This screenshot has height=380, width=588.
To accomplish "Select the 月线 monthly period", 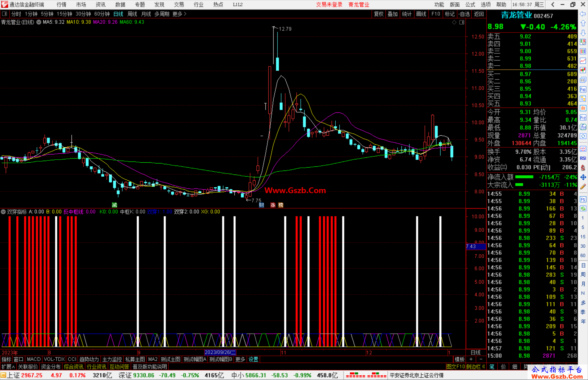I will pos(146,14).
